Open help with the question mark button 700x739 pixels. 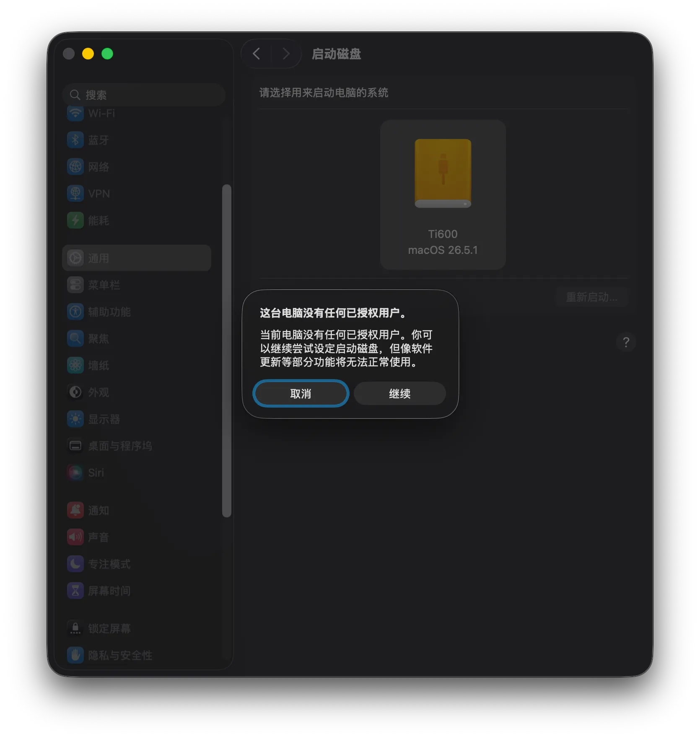(626, 342)
